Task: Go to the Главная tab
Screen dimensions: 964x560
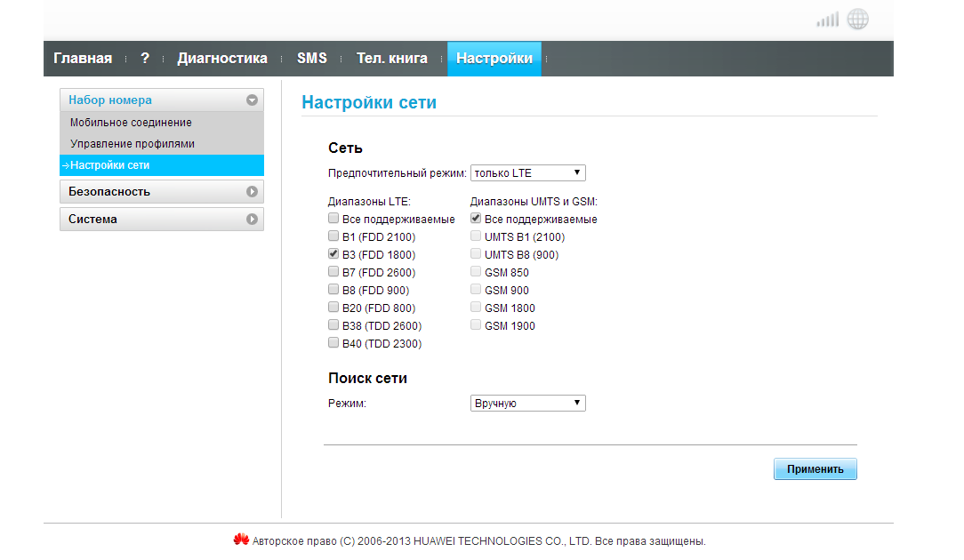Action: pos(83,59)
